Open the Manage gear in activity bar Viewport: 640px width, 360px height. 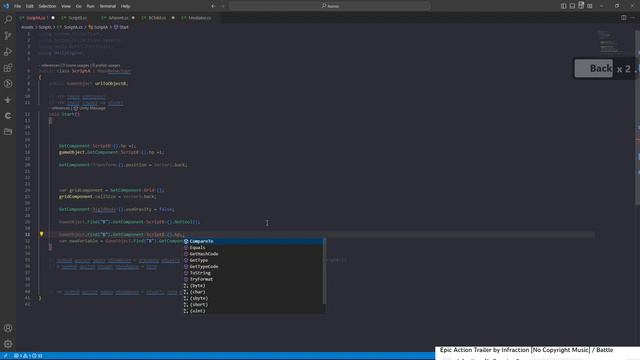coord(8,344)
